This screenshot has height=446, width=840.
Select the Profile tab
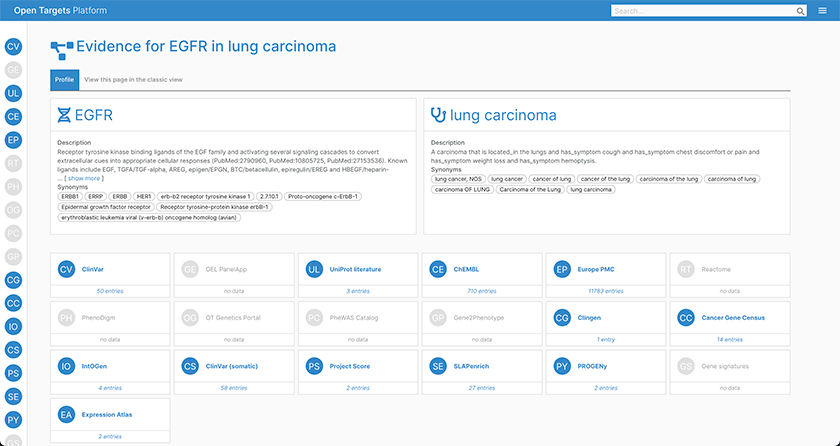click(64, 80)
